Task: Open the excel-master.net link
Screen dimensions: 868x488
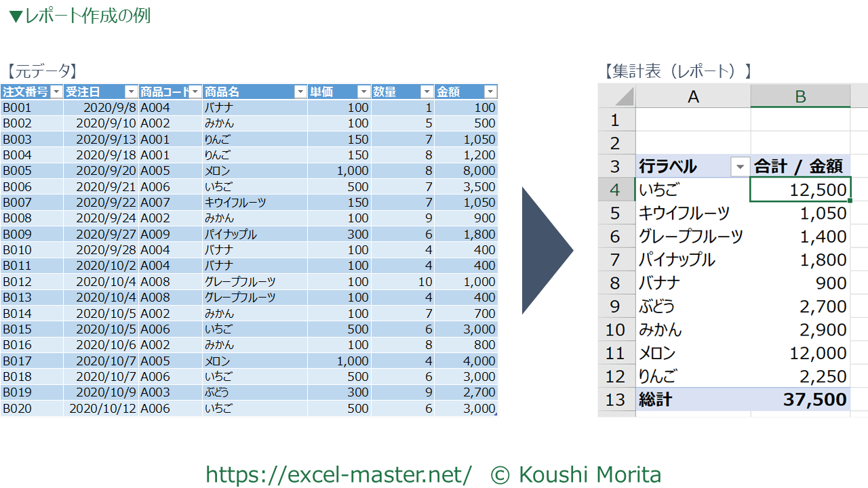Action: point(338,474)
